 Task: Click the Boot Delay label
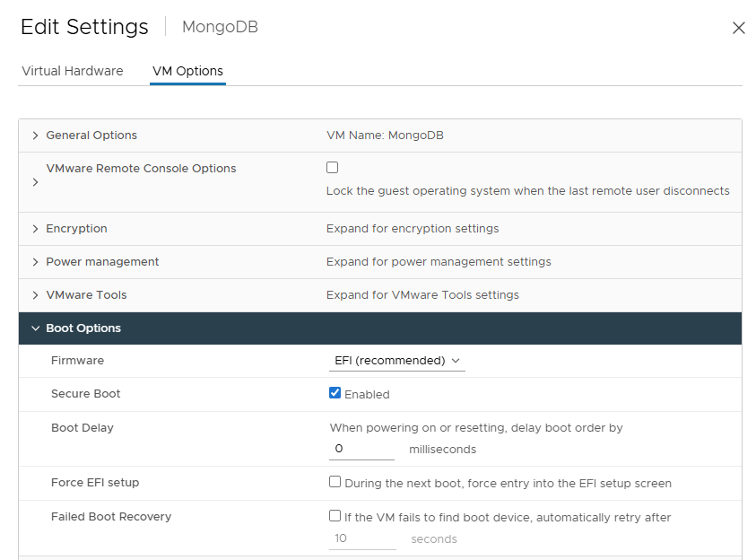pos(83,428)
